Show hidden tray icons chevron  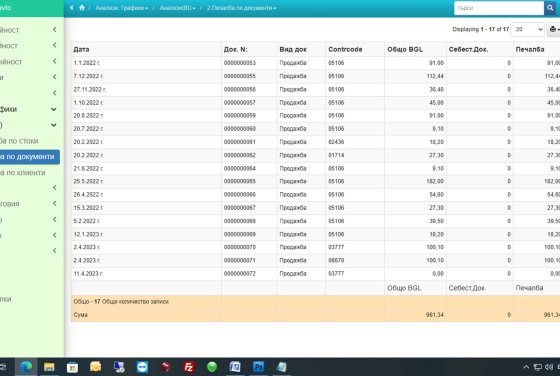point(526,367)
